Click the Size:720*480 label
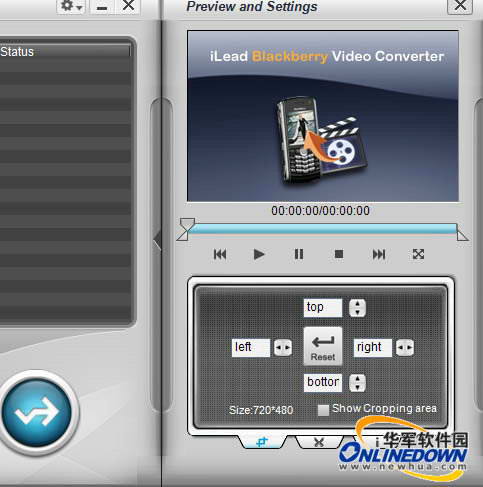The image size is (483, 487). click(261, 410)
